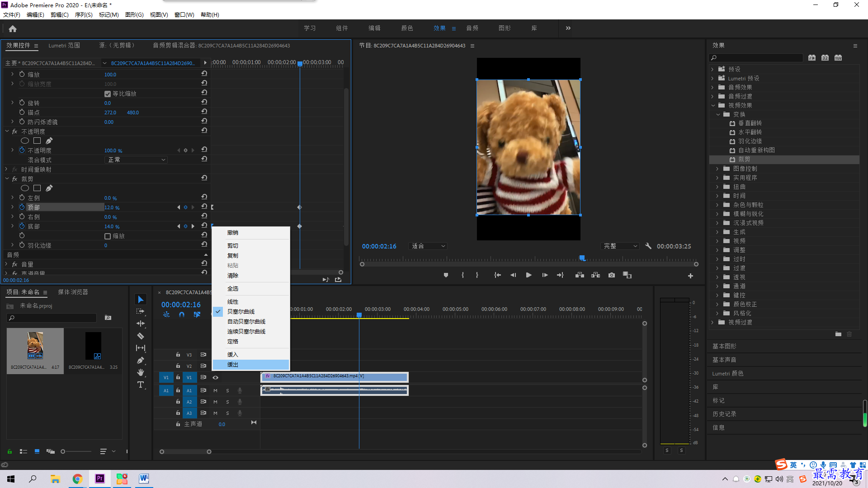Toggle the 等比缩放 checkbox
This screenshot has width=868, height=488.
coord(108,94)
